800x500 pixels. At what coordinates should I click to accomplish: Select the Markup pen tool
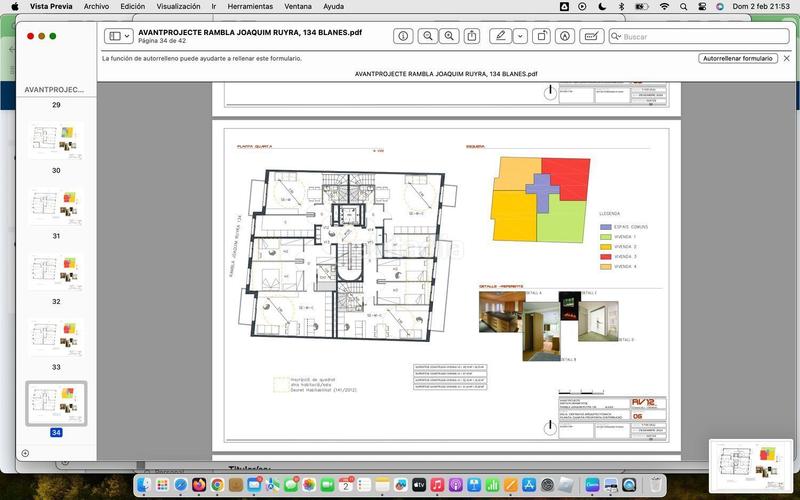pos(500,36)
